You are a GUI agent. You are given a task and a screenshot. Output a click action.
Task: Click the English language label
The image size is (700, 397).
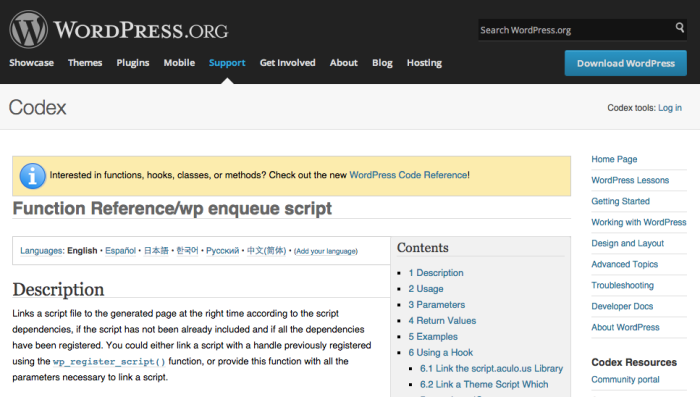tap(82, 251)
